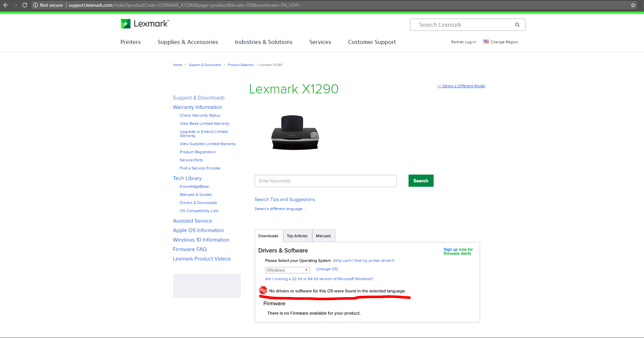
Task: Click Select a different language
Action: pos(278,209)
